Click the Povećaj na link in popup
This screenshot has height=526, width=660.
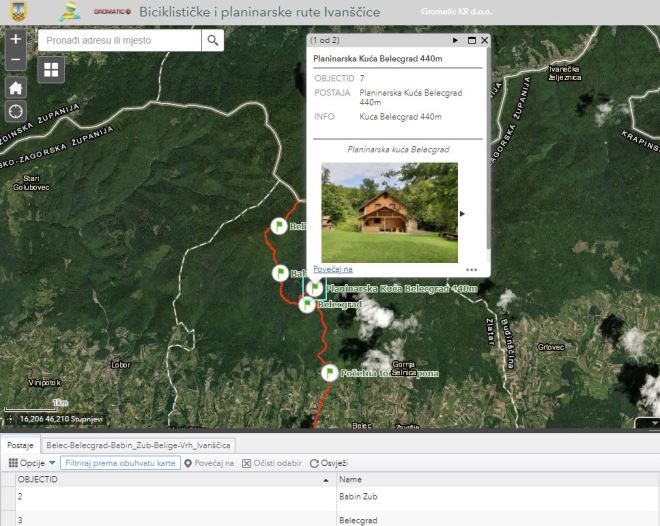[333, 269]
